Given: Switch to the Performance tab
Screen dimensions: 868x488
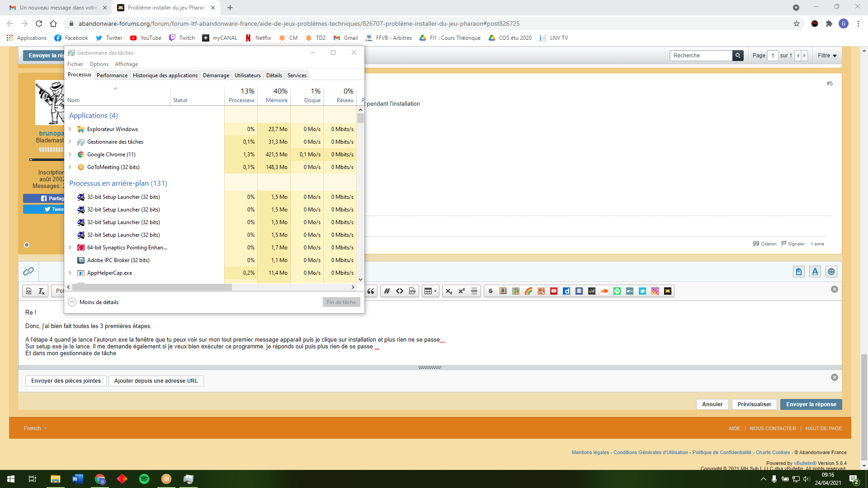Looking at the screenshot, I should [112, 75].
